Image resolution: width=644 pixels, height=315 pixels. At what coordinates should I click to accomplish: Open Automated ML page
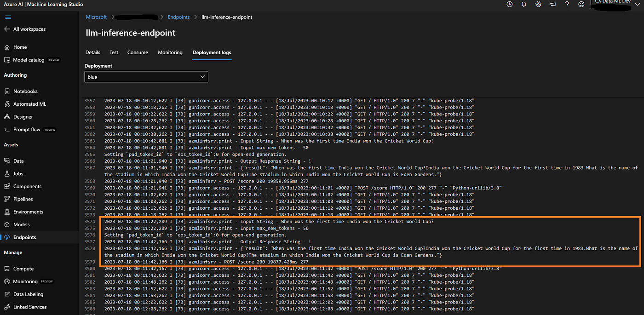click(x=29, y=104)
